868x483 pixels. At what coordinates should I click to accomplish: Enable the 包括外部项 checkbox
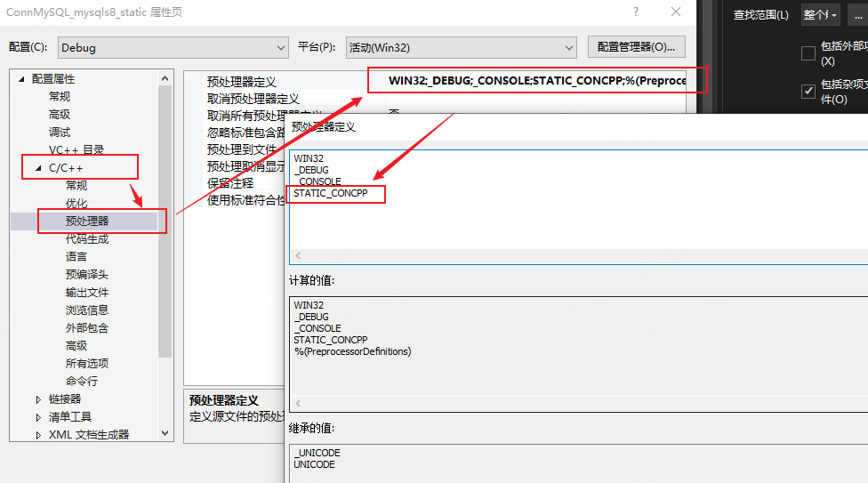pos(808,53)
